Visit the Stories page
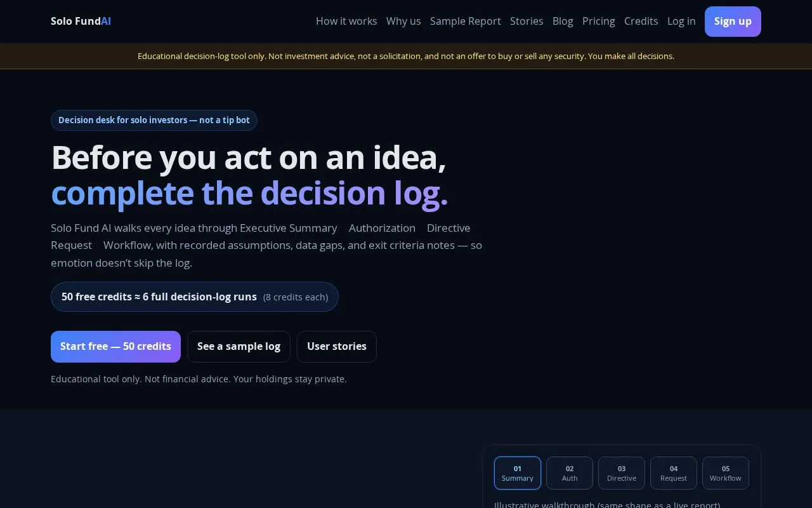 [527, 21]
